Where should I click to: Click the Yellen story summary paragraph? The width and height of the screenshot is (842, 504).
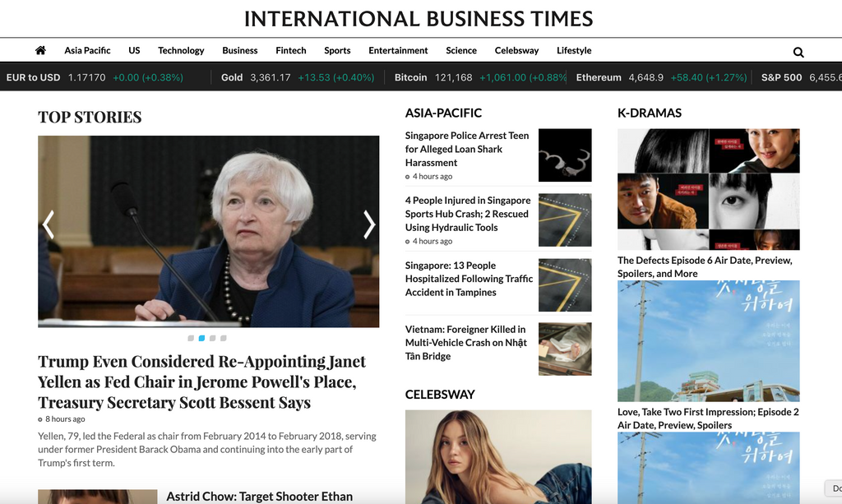(206, 449)
